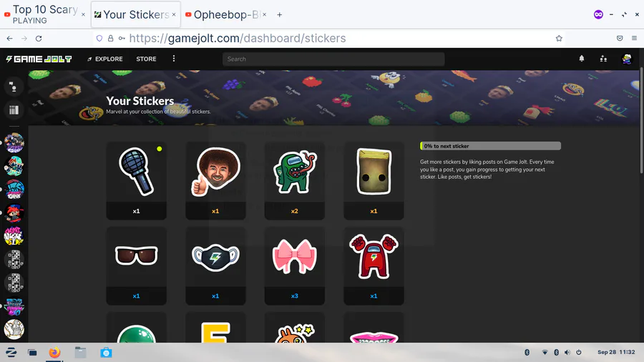Open the three-dot more menu
Screen dimensions: 644x362
coord(174,59)
